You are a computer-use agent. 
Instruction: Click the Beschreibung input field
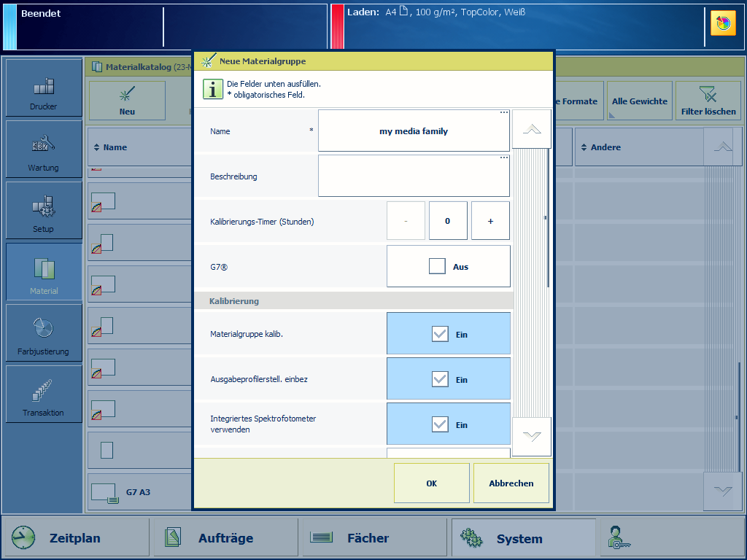point(414,176)
